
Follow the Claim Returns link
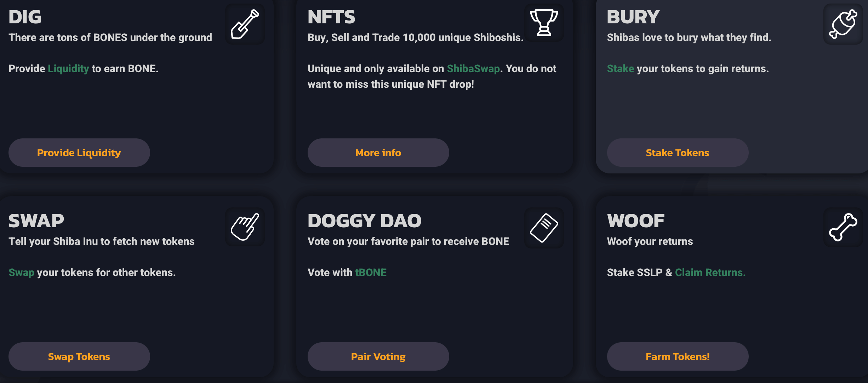(x=710, y=273)
